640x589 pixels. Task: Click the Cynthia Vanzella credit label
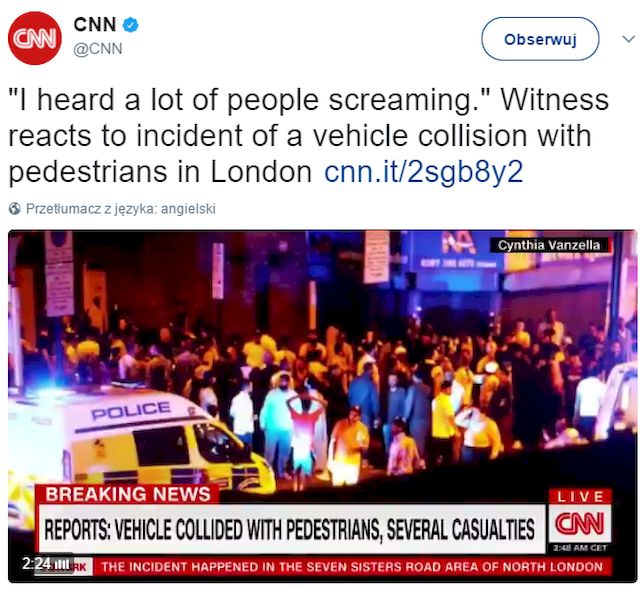pos(549,245)
